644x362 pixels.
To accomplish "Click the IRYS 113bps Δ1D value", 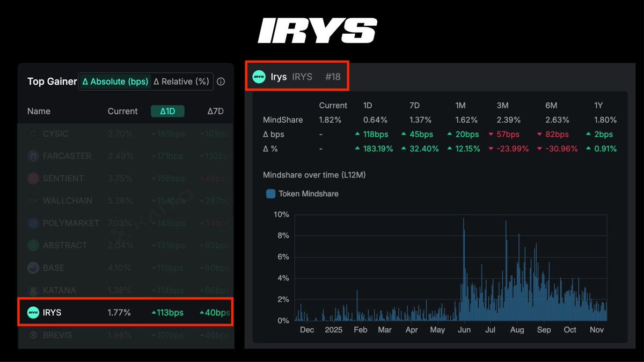I will click(x=167, y=312).
